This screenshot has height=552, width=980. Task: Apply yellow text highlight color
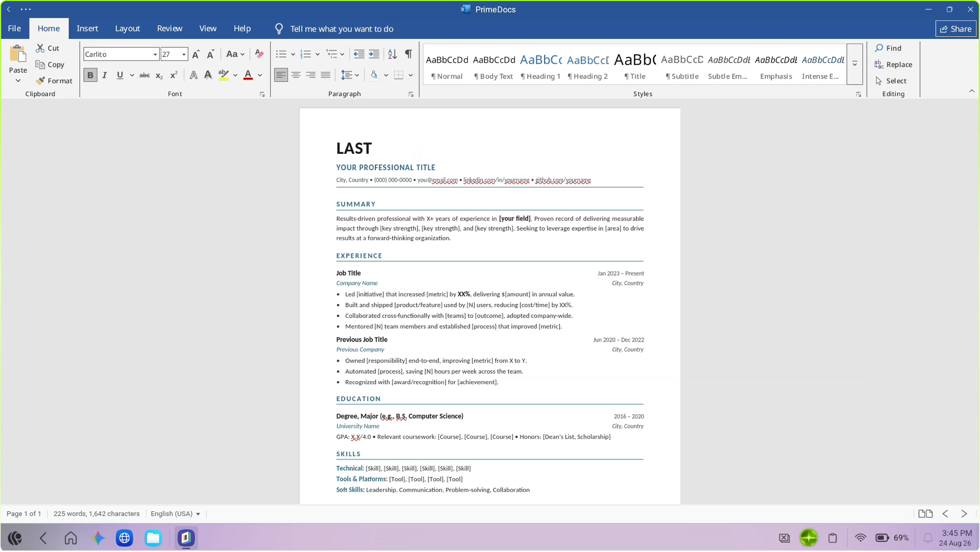(x=223, y=75)
